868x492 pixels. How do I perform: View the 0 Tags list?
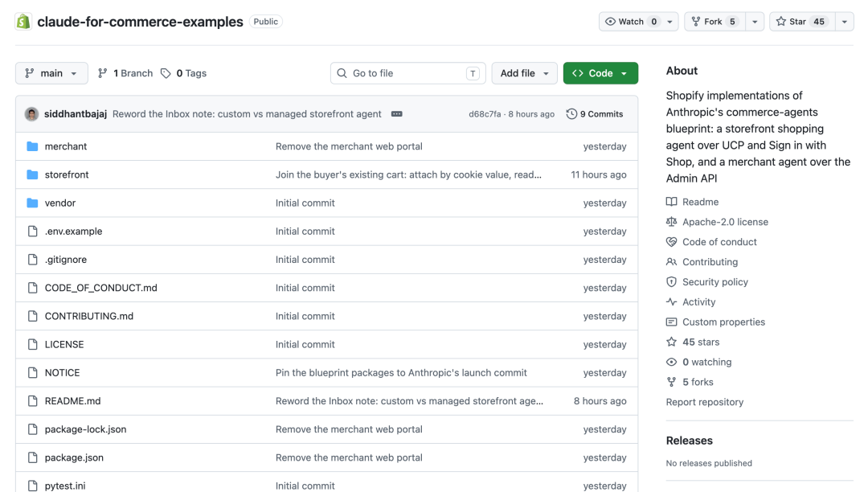(x=184, y=73)
